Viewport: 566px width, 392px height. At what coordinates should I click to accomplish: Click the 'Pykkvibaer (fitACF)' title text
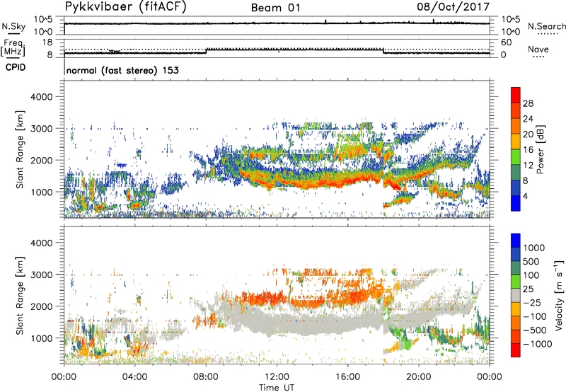pyautogui.click(x=126, y=6)
